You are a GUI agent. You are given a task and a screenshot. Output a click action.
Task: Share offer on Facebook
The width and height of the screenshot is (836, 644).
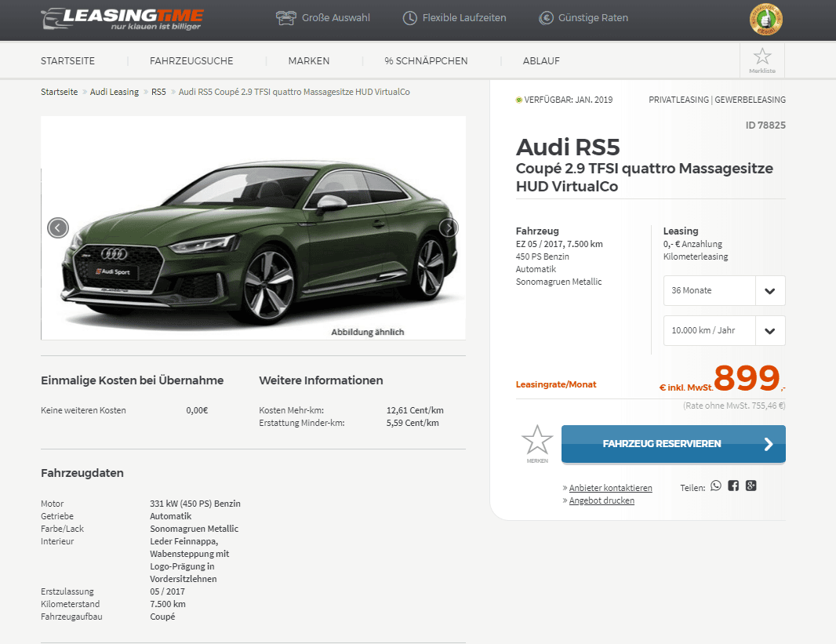(733, 486)
